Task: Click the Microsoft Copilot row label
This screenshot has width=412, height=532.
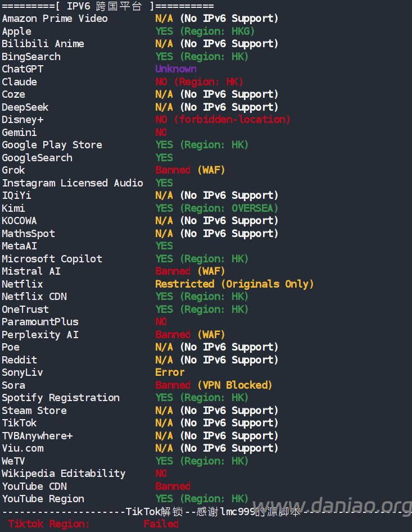Action: 52,259
